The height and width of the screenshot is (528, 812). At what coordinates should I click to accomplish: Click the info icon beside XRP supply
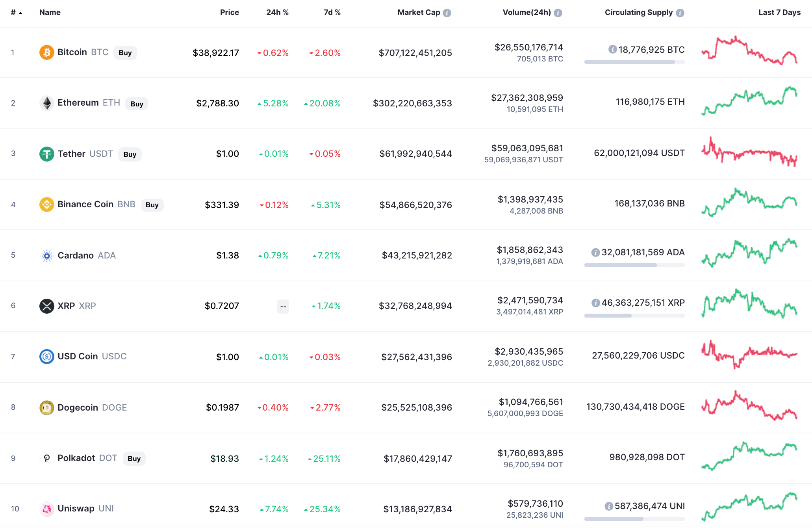(596, 303)
